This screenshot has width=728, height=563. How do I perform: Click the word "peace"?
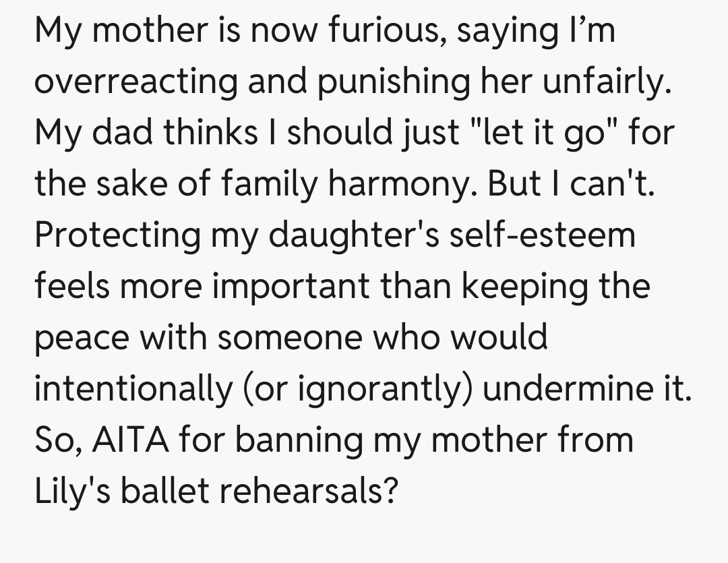tap(81, 336)
